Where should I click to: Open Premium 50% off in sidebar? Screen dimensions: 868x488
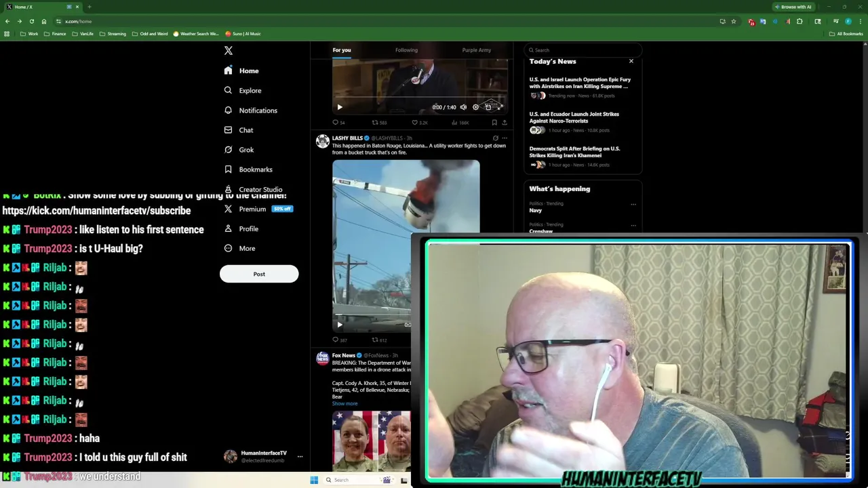(258, 209)
